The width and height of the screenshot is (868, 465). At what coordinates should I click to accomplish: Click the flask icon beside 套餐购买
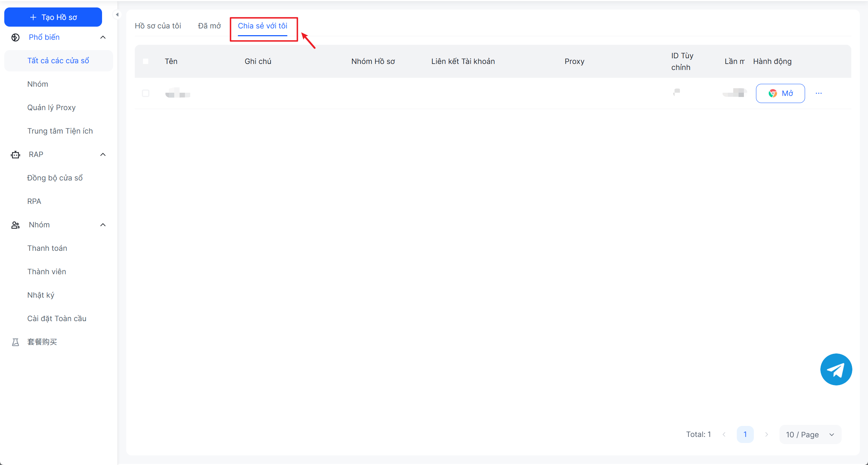pos(15,342)
